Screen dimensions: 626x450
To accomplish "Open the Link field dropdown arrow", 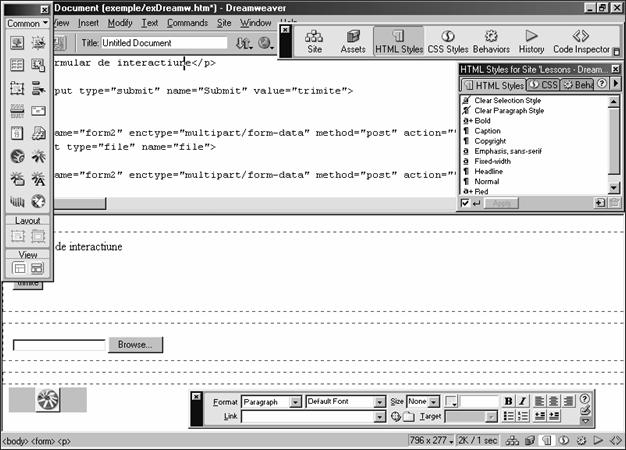I will pos(380,417).
